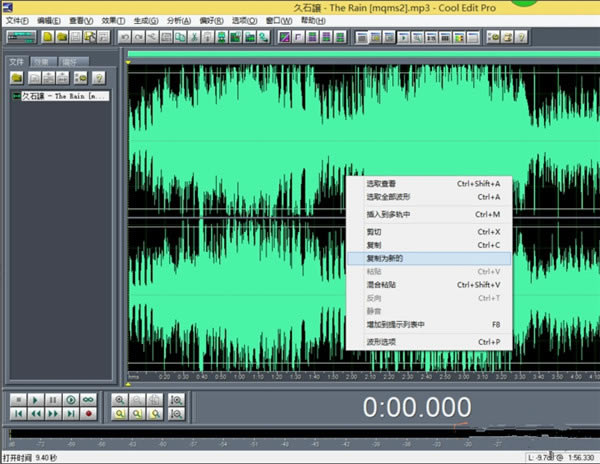Click the Zoom In horizontally magnifier icon
This screenshot has height=464, width=600.
[x=120, y=399]
